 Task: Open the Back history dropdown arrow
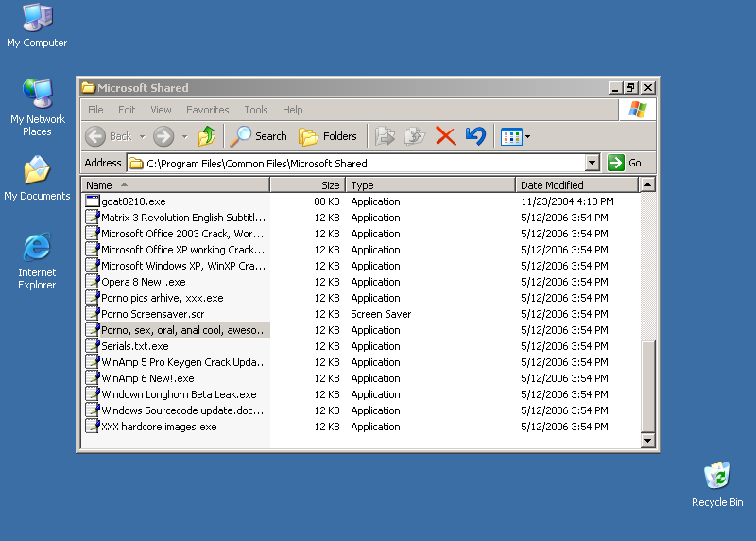point(143,136)
